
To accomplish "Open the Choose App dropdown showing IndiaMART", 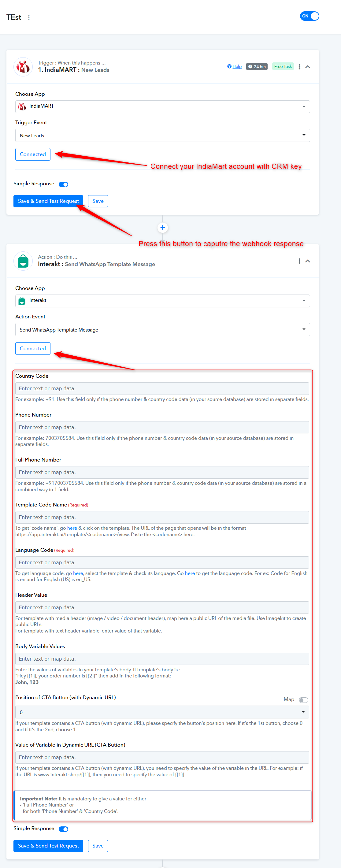I will [162, 106].
